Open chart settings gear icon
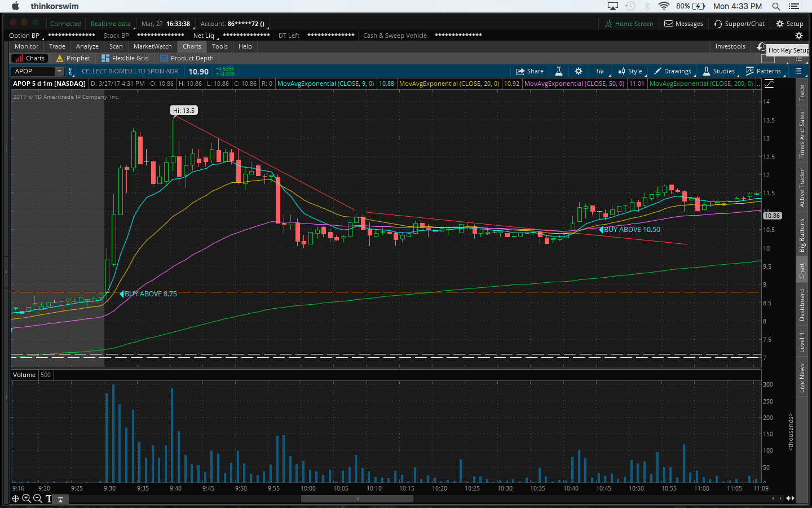 pos(578,71)
